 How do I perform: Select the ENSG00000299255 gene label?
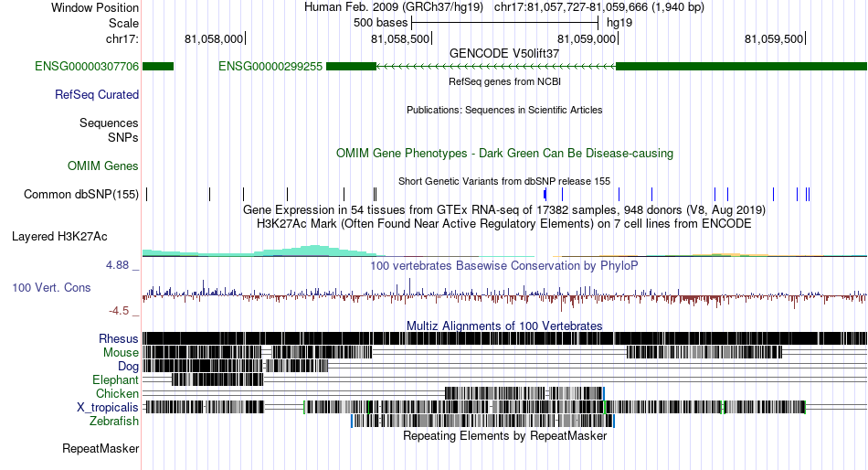click(x=270, y=67)
